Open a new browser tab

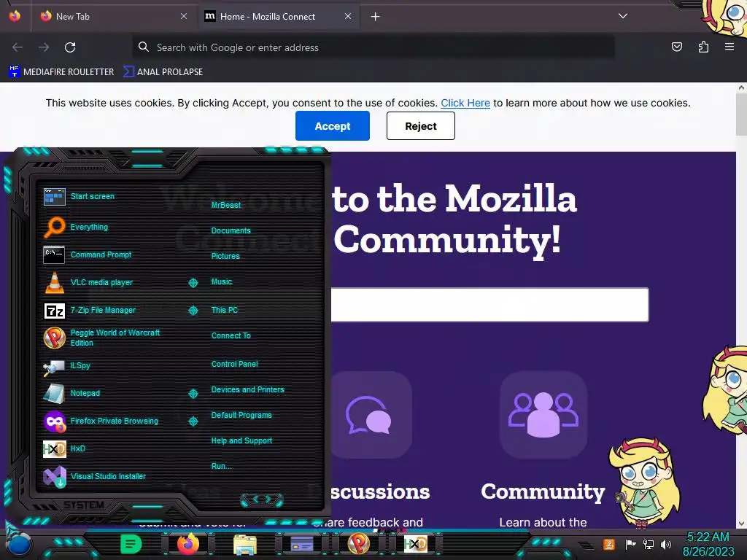(x=376, y=17)
